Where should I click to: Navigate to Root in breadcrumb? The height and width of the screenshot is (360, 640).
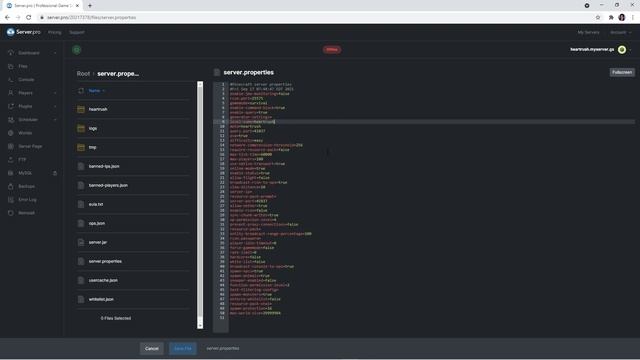coord(83,74)
